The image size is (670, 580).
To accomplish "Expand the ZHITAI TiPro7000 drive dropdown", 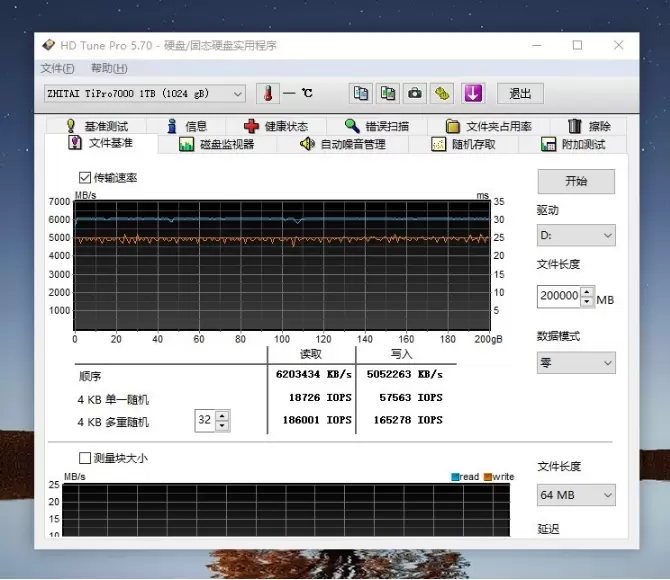I will (144, 93).
